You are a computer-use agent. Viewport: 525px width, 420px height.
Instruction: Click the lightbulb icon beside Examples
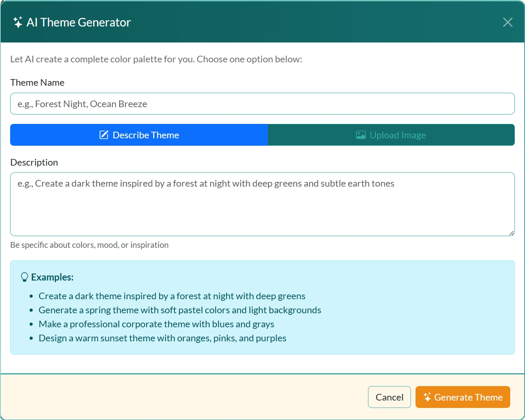25,277
